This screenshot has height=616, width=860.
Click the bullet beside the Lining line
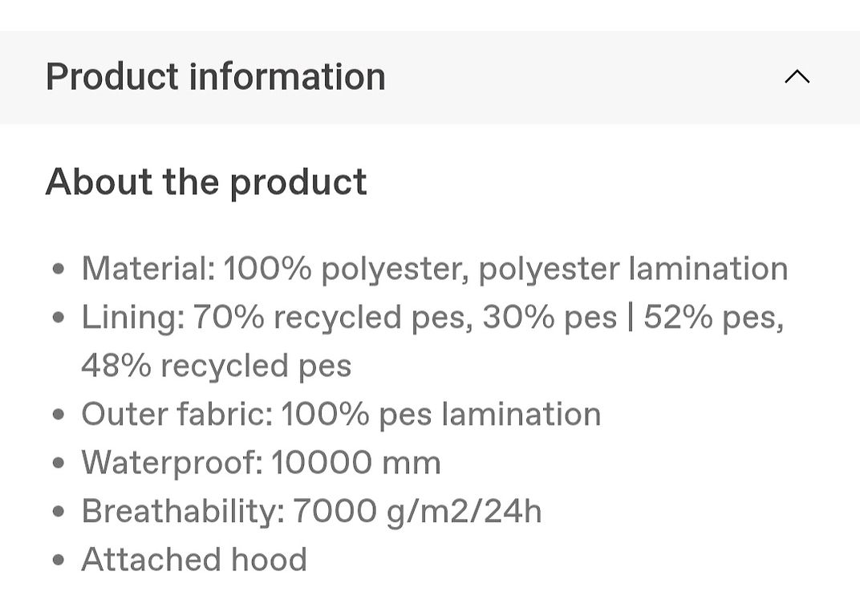pyautogui.click(x=59, y=317)
